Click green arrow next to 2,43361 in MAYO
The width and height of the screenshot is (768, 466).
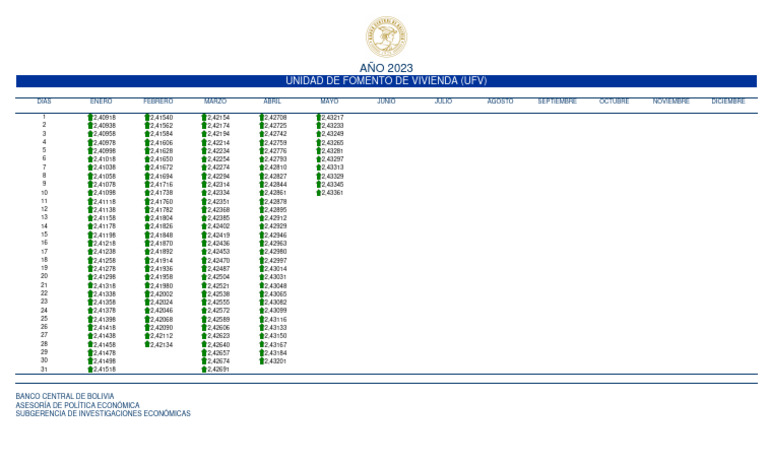tap(319, 193)
